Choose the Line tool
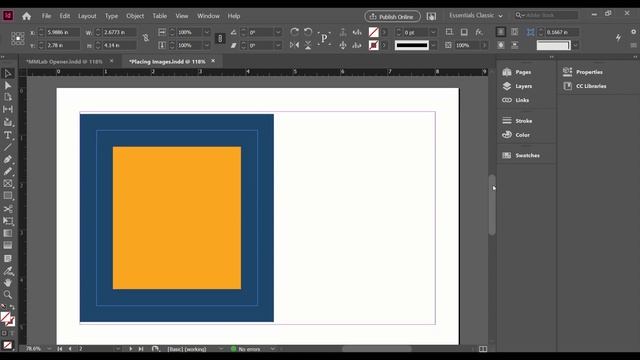Viewport: 640px width, 360px height. tap(7, 147)
